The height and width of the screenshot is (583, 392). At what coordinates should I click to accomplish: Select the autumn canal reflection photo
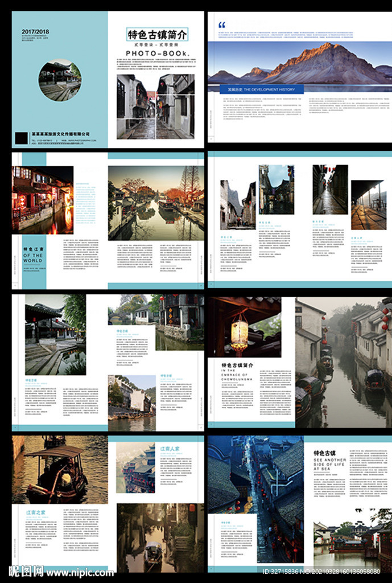[x=156, y=203]
